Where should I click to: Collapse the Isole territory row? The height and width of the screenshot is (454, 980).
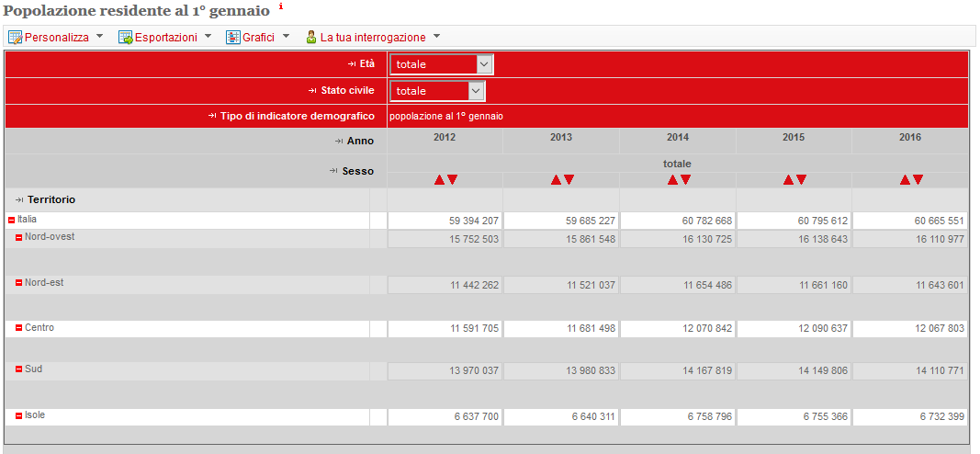(18, 416)
